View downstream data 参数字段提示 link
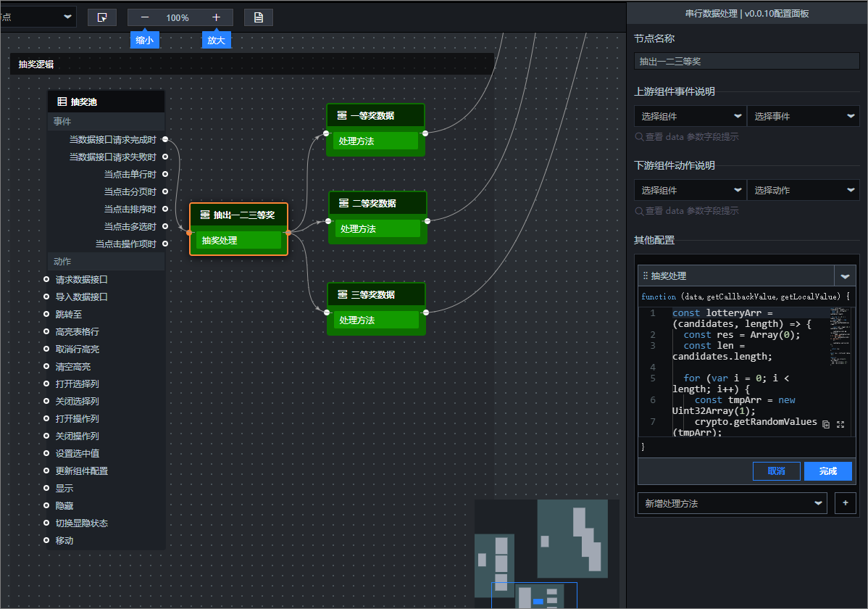Screen dimensions: 868x609 [x=686, y=211]
